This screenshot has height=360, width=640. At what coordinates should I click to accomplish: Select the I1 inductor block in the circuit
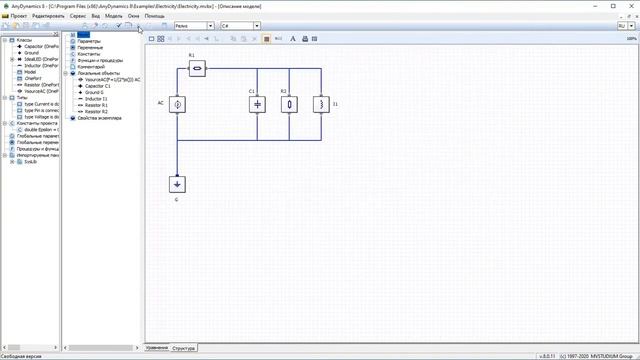click(x=321, y=104)
